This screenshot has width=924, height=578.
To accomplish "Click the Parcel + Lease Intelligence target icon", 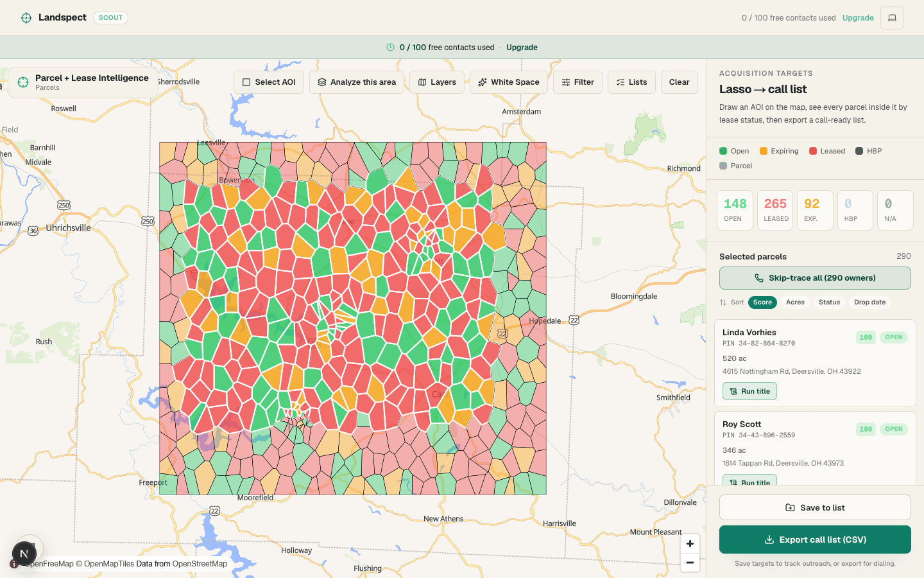I will click(x=23, y=82).
